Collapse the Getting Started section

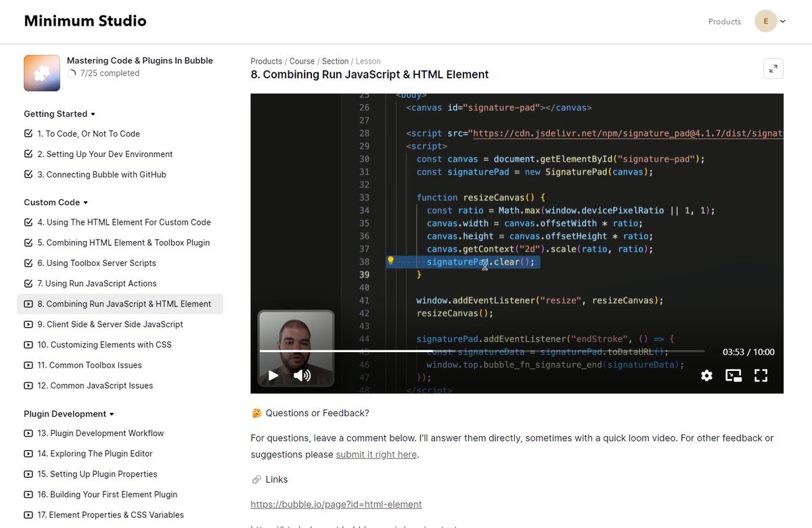tap(60, 114)
